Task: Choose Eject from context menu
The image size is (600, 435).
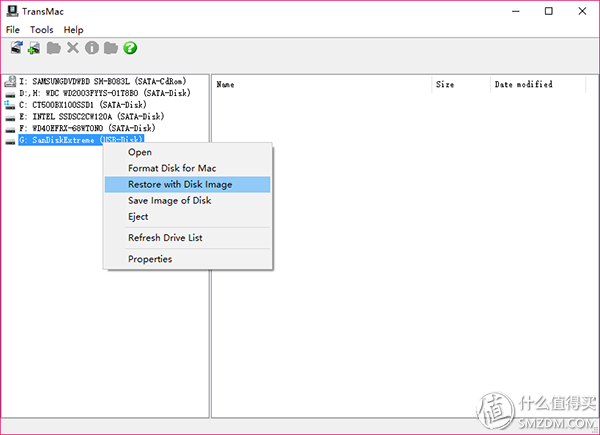Action: (x=188, y=217)
